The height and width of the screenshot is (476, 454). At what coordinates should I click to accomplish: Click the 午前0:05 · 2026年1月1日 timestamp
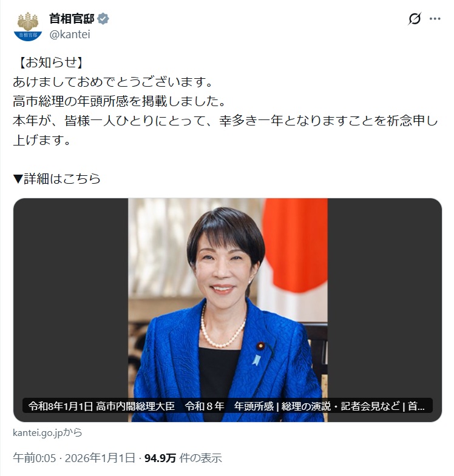74,457
